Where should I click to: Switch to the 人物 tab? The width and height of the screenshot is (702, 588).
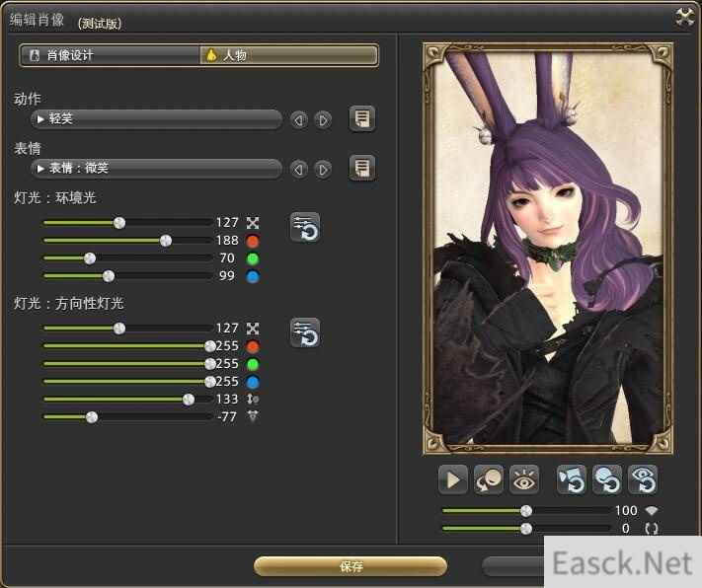click(288, 55)
